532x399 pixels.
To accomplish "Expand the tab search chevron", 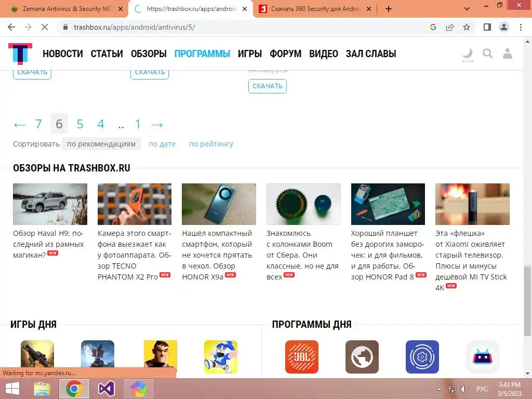I will 467,9.
